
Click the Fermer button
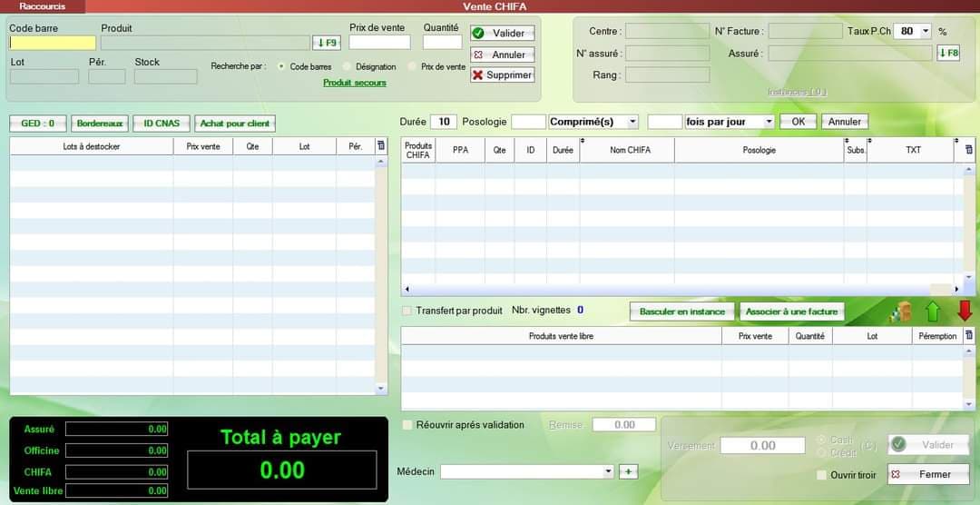tap(929, 474)
